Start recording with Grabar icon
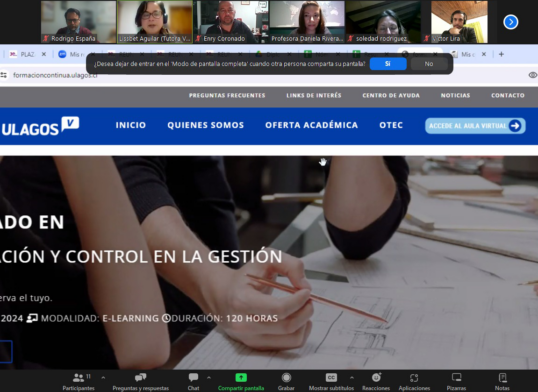 point(286,378)
